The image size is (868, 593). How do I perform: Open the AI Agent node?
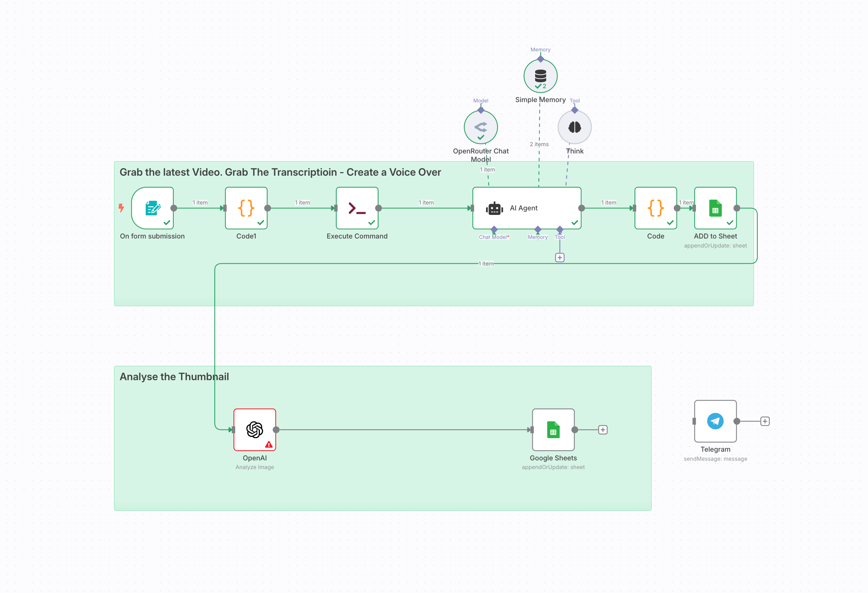pos(526,208)
